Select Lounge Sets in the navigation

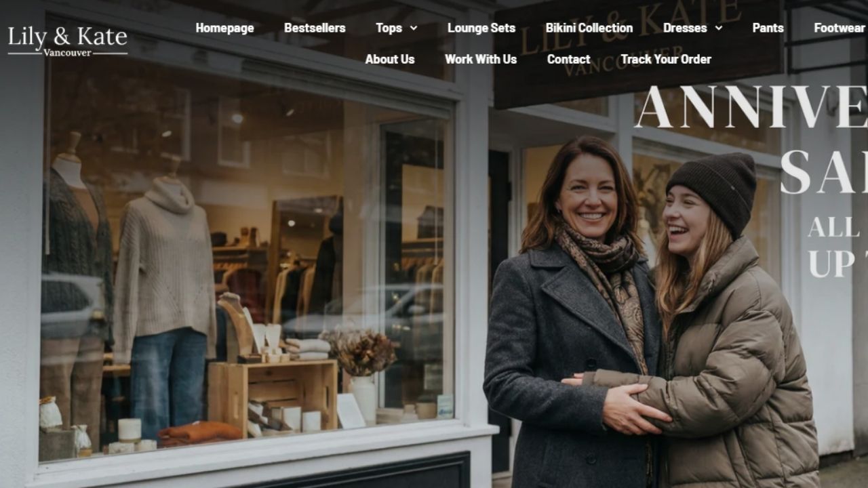tap(481, 28)
